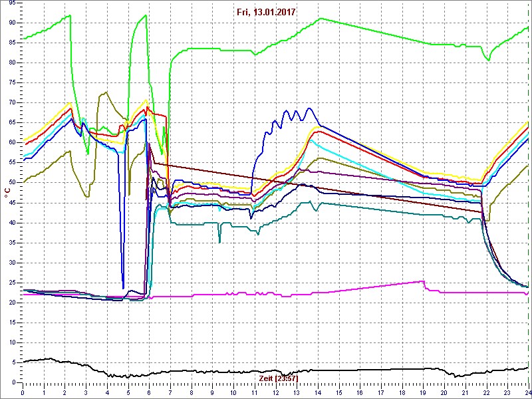
Task: Click hour label 1 on time axis
Action: (44, 392)
